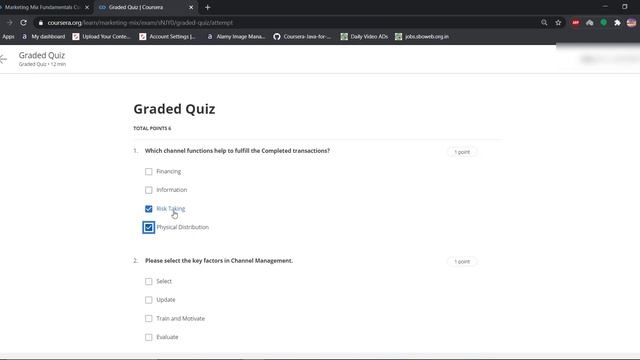
Task: Open the Coursera-Java GitHub bookmark
Action: (302, 37)
